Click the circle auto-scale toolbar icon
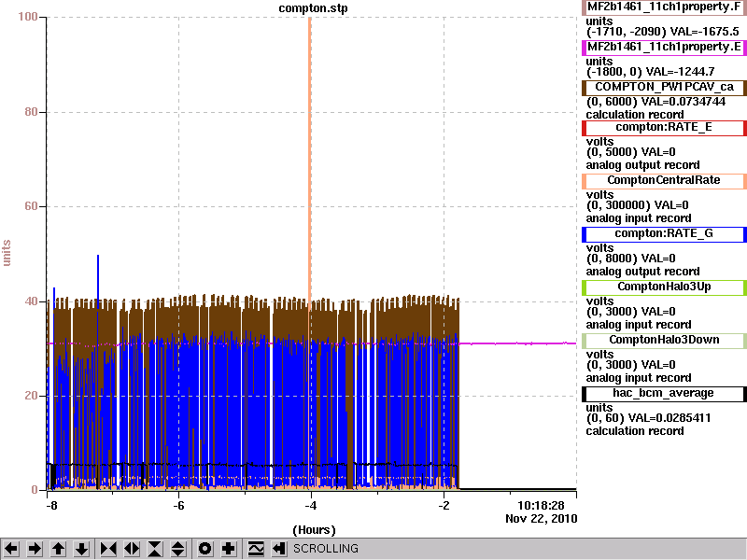 (x=204, y=549)
